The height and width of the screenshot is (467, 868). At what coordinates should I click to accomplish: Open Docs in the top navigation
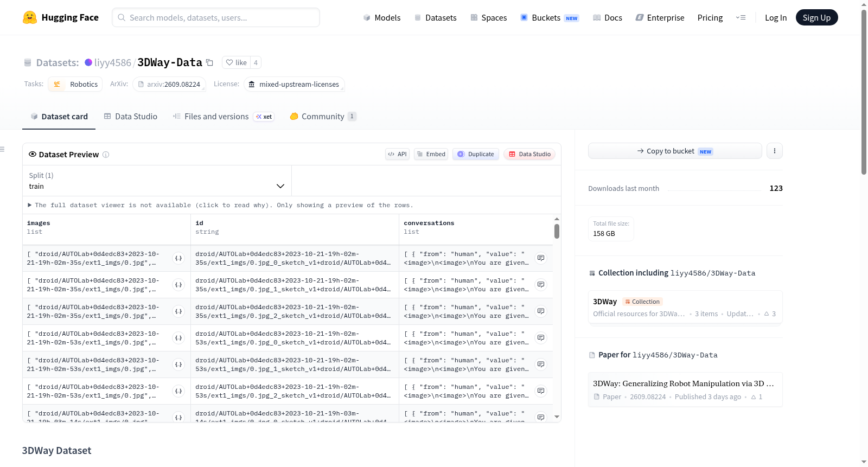608,17
